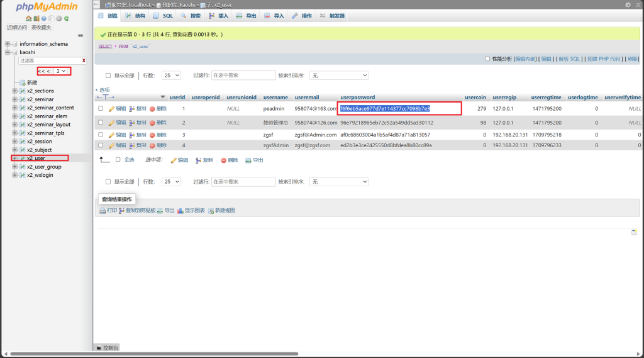Click the top 在表中搜索 filter rows field
644x358 pixels.
click(243, 76)
